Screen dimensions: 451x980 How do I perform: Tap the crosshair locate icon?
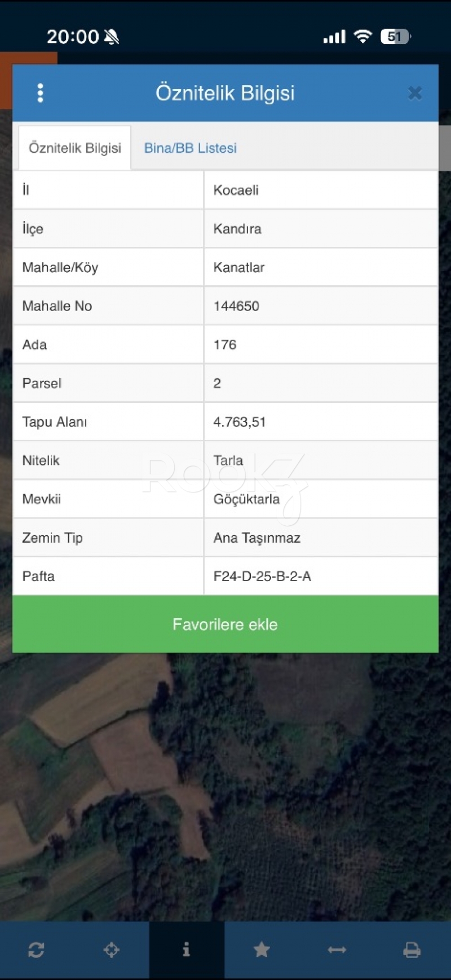[x=112, y=950]
